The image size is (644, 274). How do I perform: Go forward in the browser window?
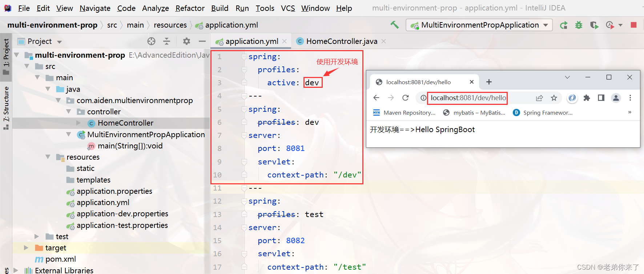pos(391,98)
